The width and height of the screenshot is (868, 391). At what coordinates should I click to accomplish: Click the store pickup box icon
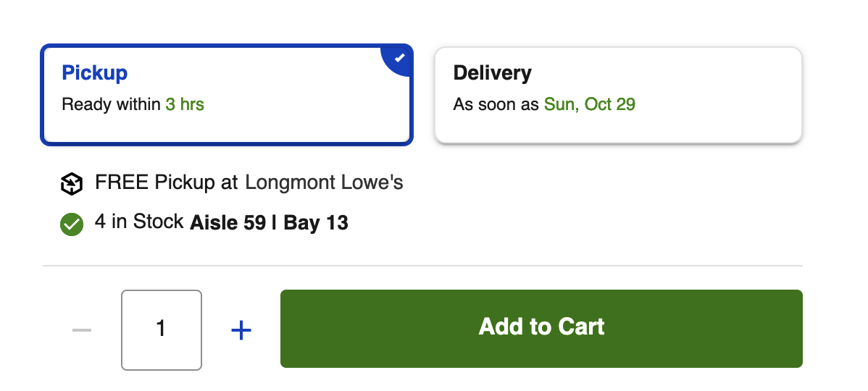[x=72, y=184]
